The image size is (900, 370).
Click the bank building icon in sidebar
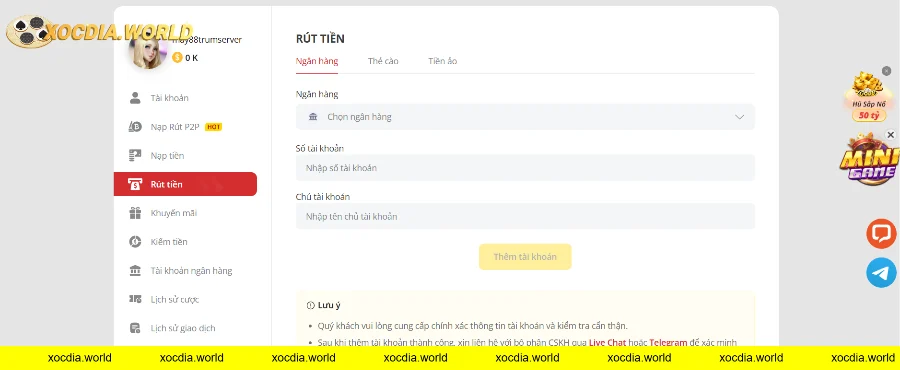[x=135, y=271]
